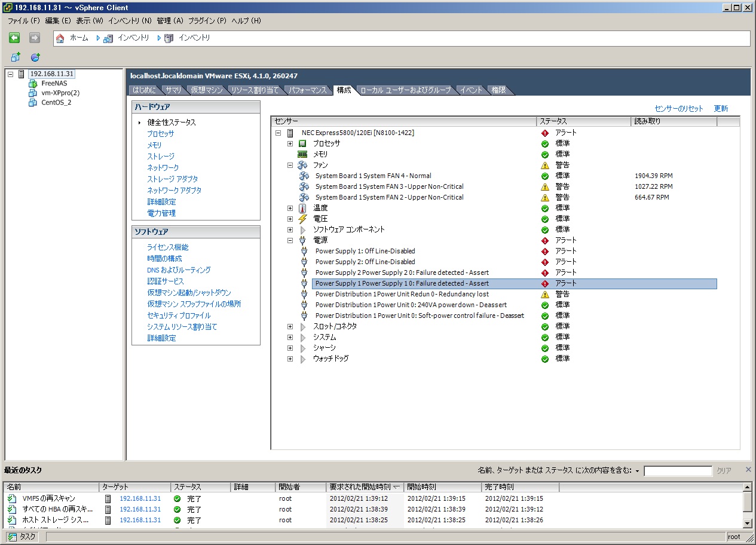Screen dimensions: 756x545
Task: Click the plug icon for Power Supply 1 Off Line
Action: (304, 251)
